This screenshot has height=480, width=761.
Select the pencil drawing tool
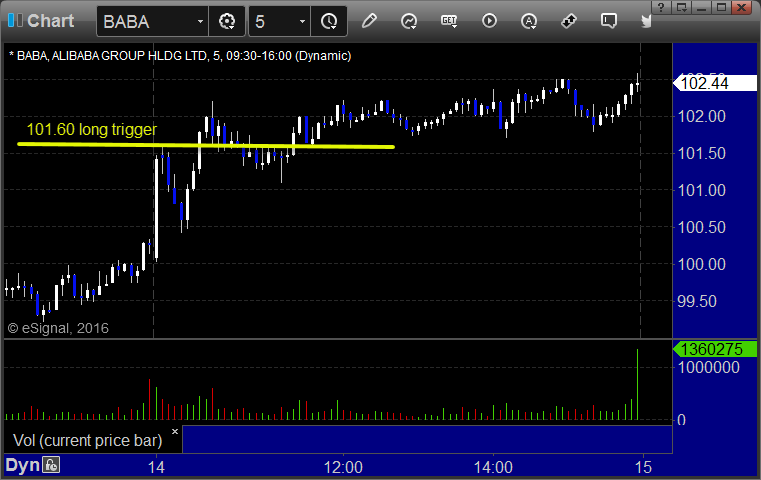(369, 21)
